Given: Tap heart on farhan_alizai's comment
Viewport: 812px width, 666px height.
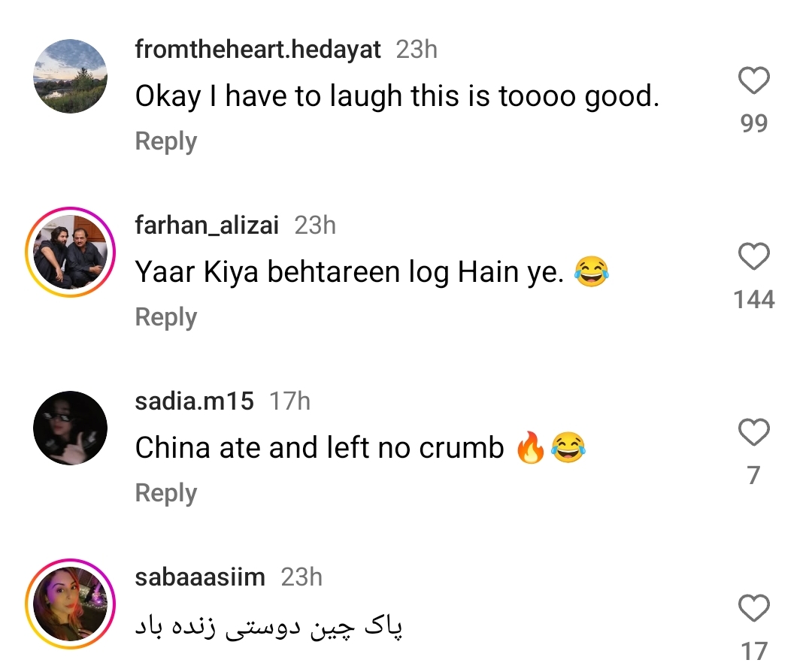Looking at the screenshot, I should pos(753,257).
